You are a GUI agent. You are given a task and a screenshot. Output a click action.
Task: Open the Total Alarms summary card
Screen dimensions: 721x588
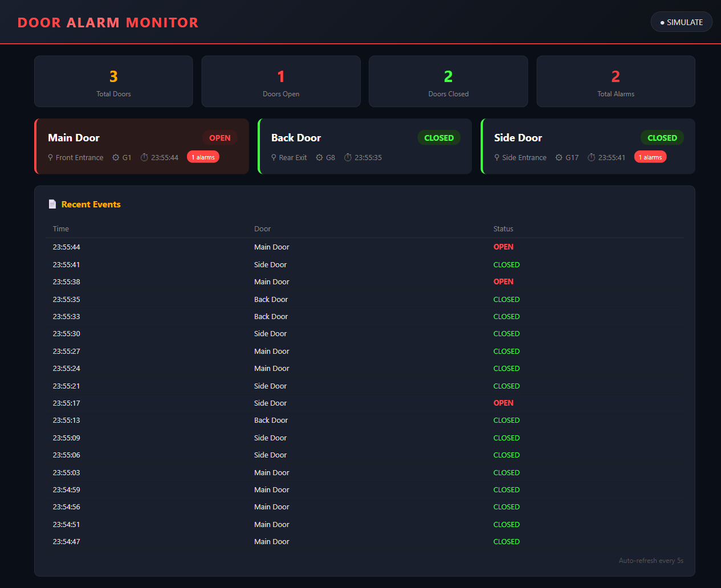(x=616, y=81)
